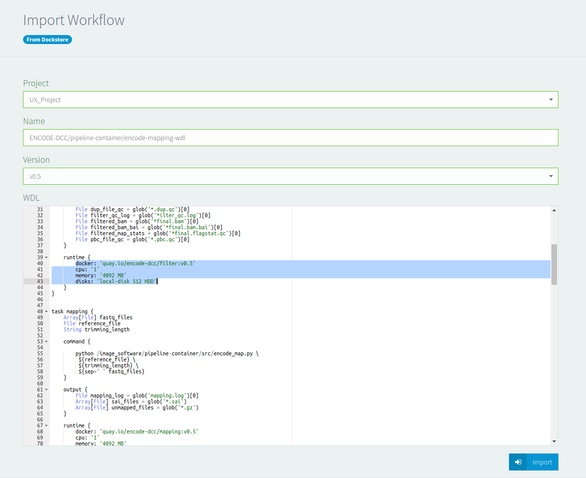Click the 'Array[File] unmapped_files' line
586x478 pixels.
pos(137,407)
